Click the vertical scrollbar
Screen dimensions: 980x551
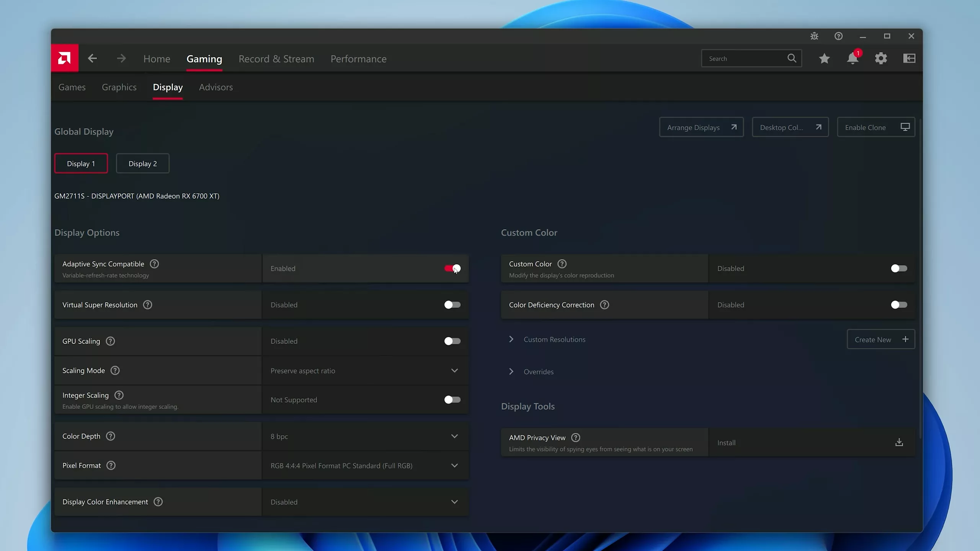click(920, 279)
